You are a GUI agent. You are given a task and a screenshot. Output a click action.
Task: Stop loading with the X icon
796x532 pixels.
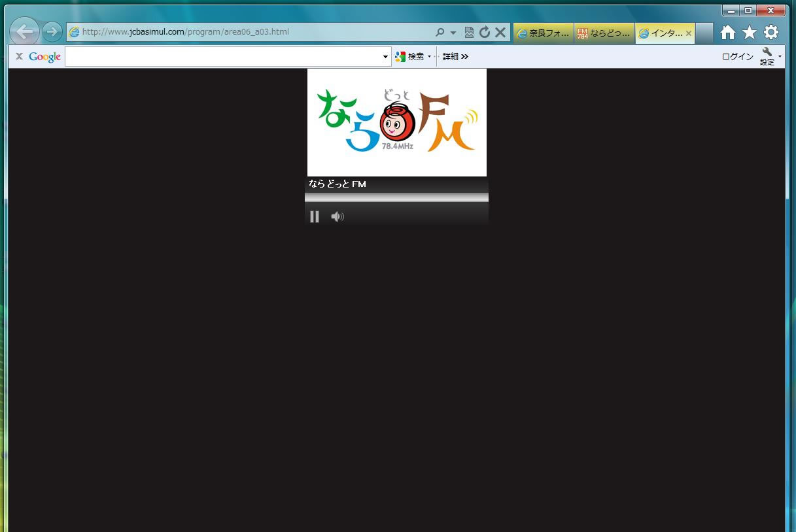click(x=500, y=32)
